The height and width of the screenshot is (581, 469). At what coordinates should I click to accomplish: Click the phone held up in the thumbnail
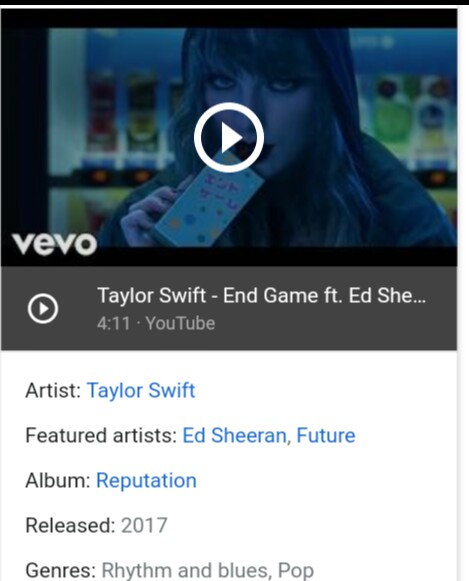point(209,204)
